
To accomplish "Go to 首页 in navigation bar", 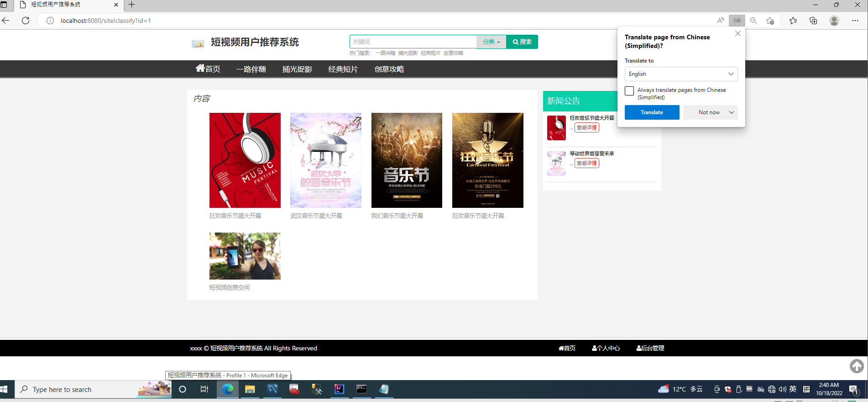I will 208,69.
